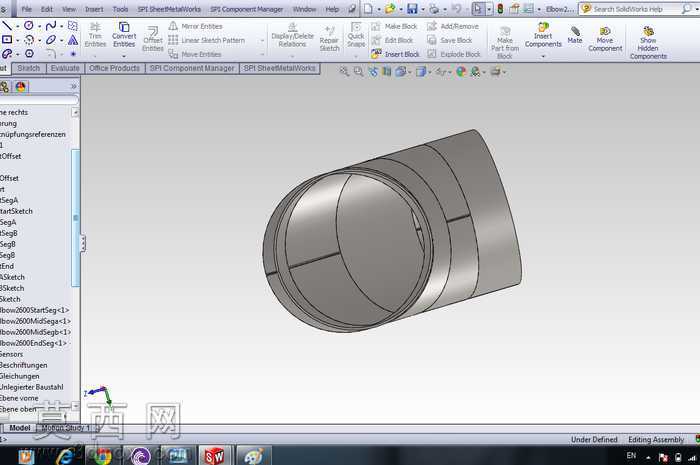The height and width of the screenshot is (465, 700).
Task: Click the Move Component icon
Action: [605, 31]
